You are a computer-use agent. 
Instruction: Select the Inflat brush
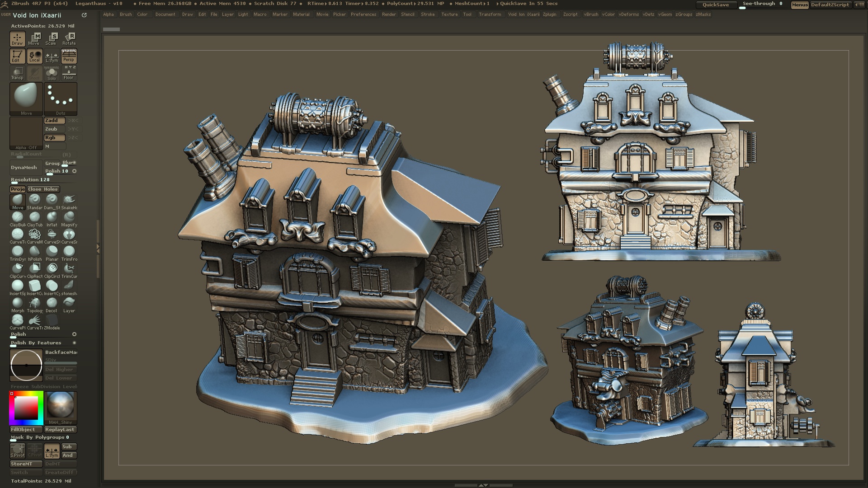pyautogui.click(x=52, y=217)
